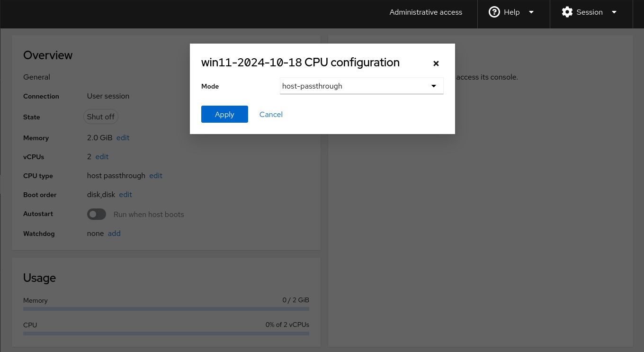Click the Mode dropdown arrow
The height and width of the screenshot is (352, 644).
click(x=433, y=86)
